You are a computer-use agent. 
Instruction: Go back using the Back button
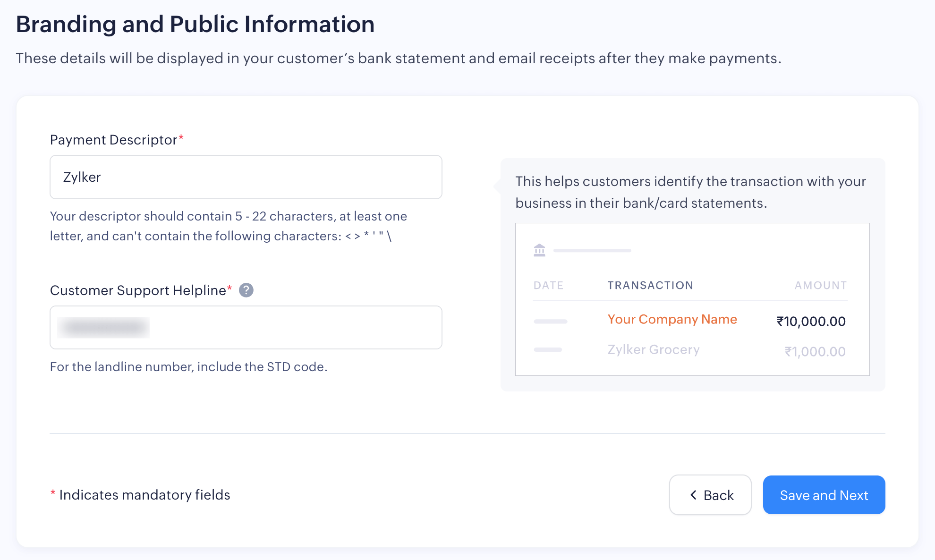click(710, 495)
